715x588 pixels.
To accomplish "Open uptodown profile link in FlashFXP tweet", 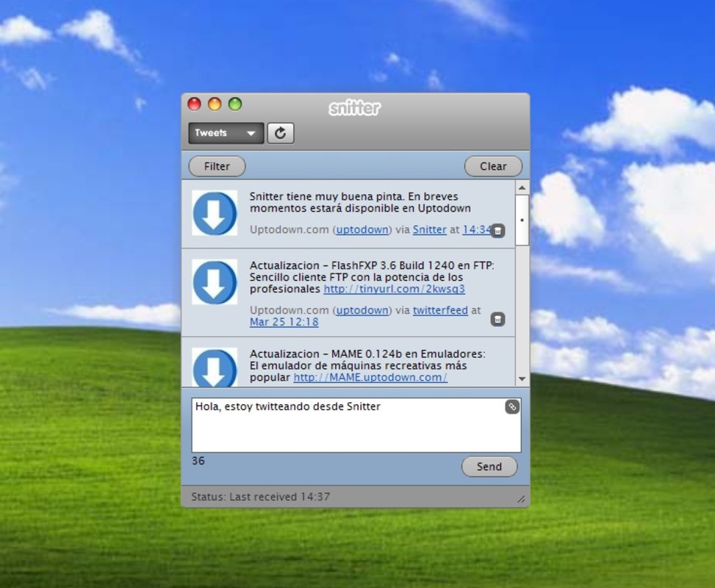I will (x=362, y=310).
